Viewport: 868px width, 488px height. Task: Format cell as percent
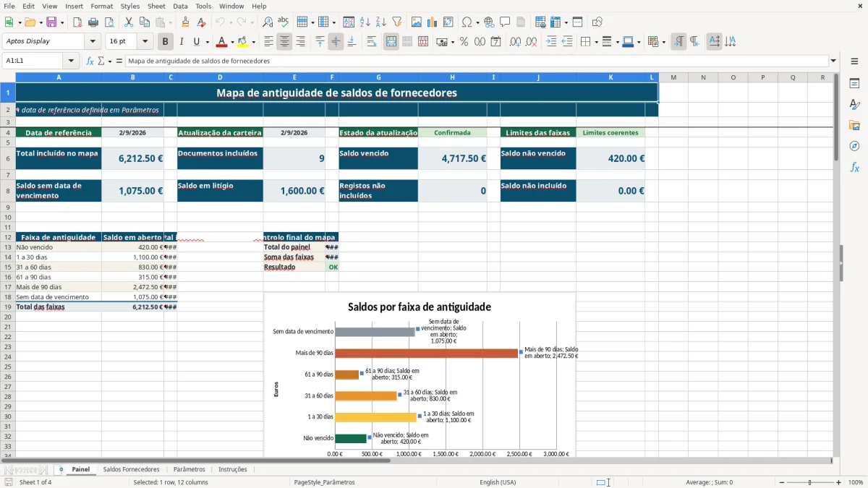(x=464, y=42)
